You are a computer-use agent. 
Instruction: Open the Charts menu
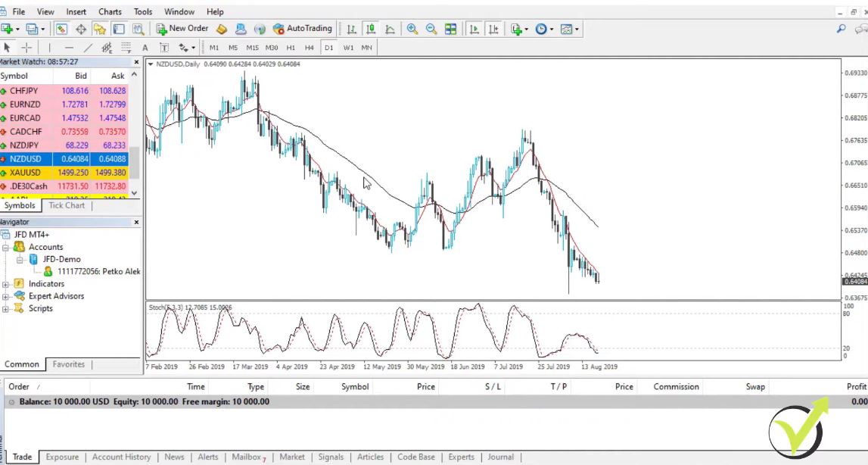pyautogui.click(x=110, y=11)
